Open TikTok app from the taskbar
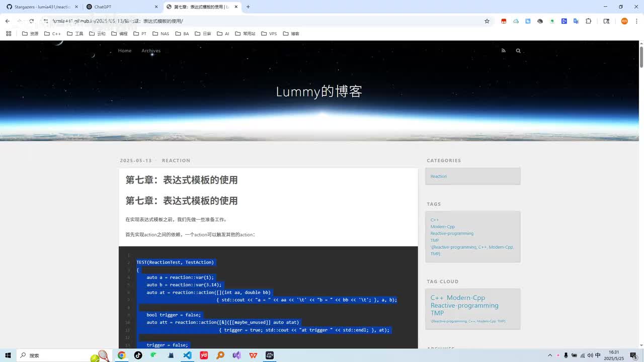 click(x=138, y=355)
